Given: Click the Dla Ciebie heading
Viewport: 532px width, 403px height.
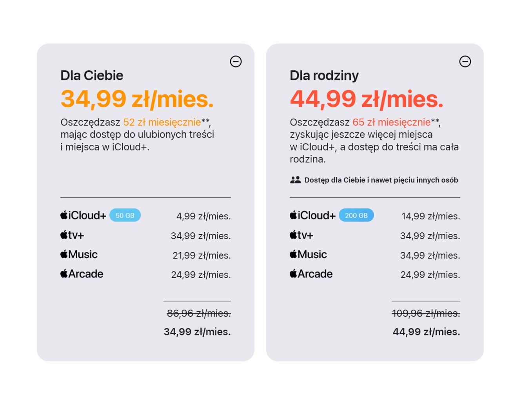Looking at the screenshot, I should click(x=92, y=75).
